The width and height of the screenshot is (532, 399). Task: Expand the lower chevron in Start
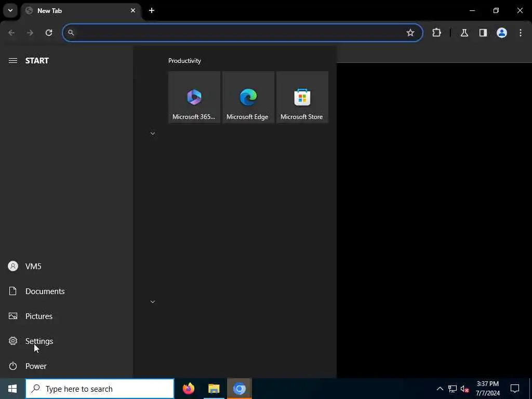coord(153,302)
